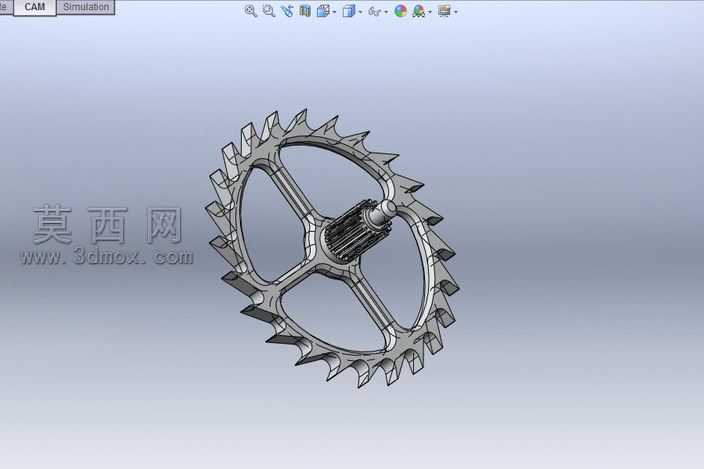Click the Apply Scene icon
704x469 pixels.
point(419,11)
